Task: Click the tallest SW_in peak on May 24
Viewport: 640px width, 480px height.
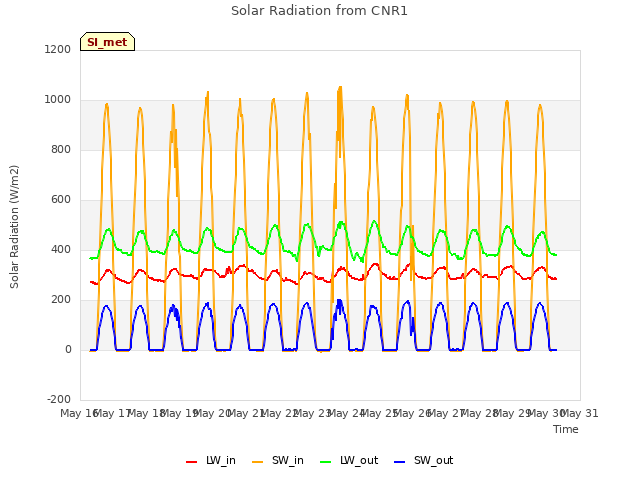Action: (340, 87)
